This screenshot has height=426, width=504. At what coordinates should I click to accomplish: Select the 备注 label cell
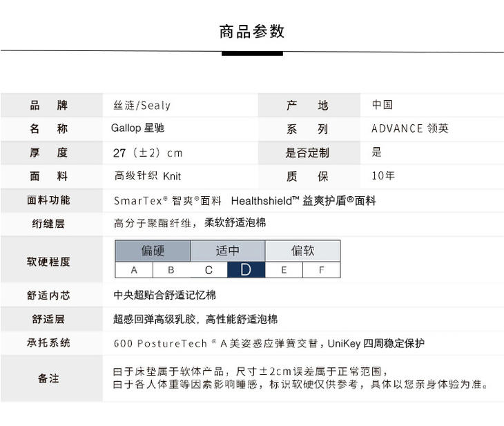click(x=51, y=378)
